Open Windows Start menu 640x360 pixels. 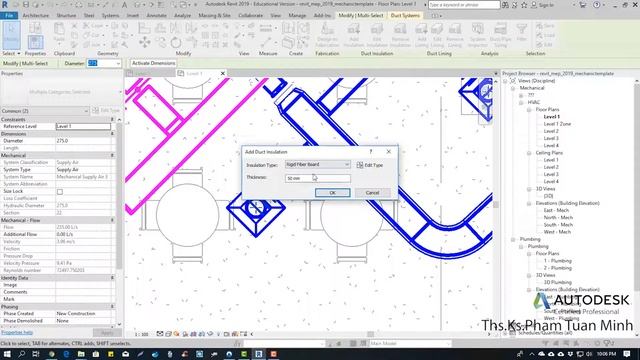tap(7, 354)
